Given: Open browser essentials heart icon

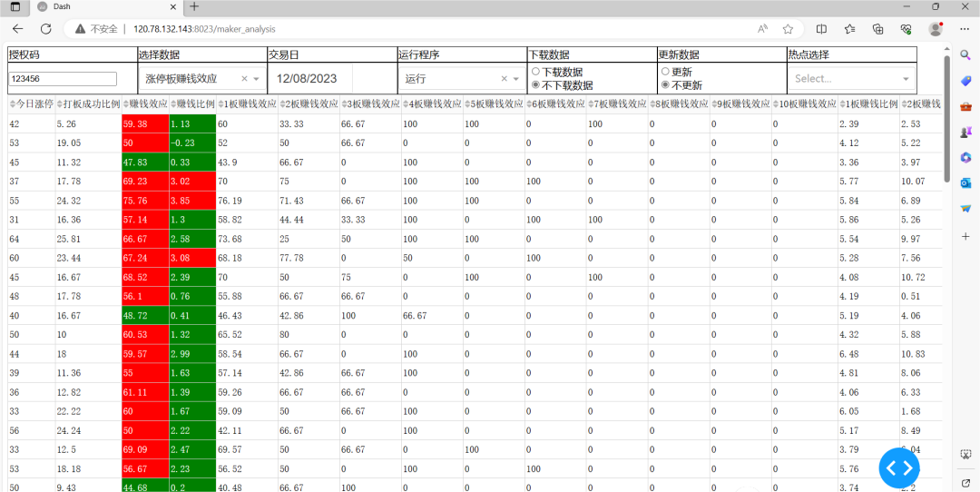Looking at the screenshot, I should tap(906, 29).
